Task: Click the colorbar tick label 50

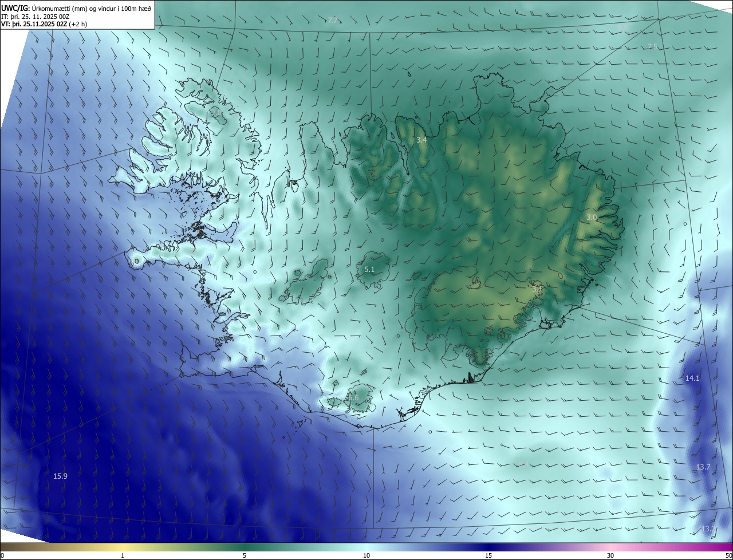Action: [729, 555]
